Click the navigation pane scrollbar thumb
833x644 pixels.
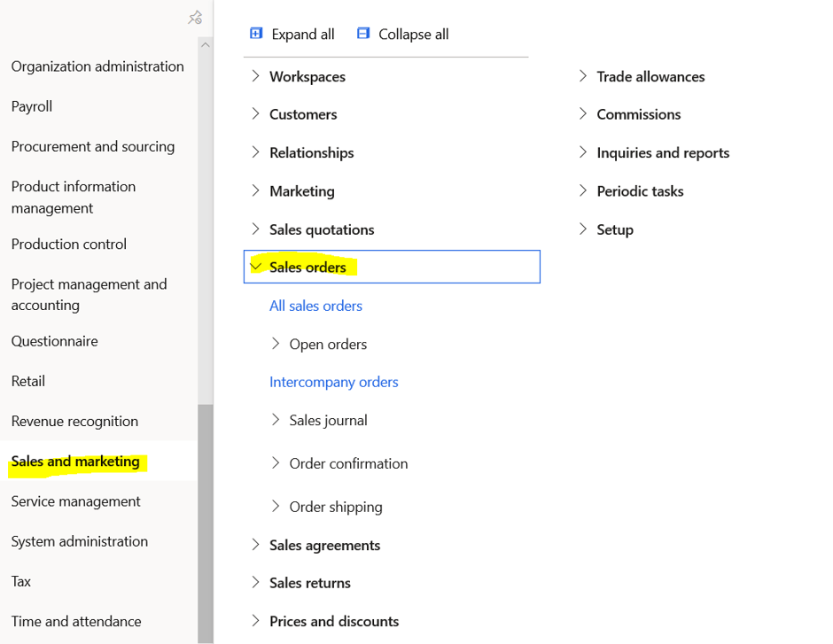(206, 523)
